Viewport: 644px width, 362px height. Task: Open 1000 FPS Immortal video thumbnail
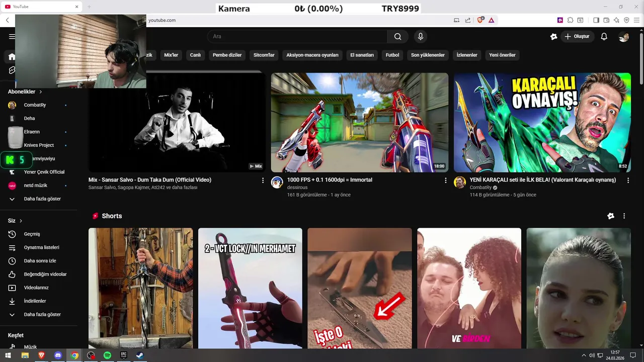click(x=360, y=123)
